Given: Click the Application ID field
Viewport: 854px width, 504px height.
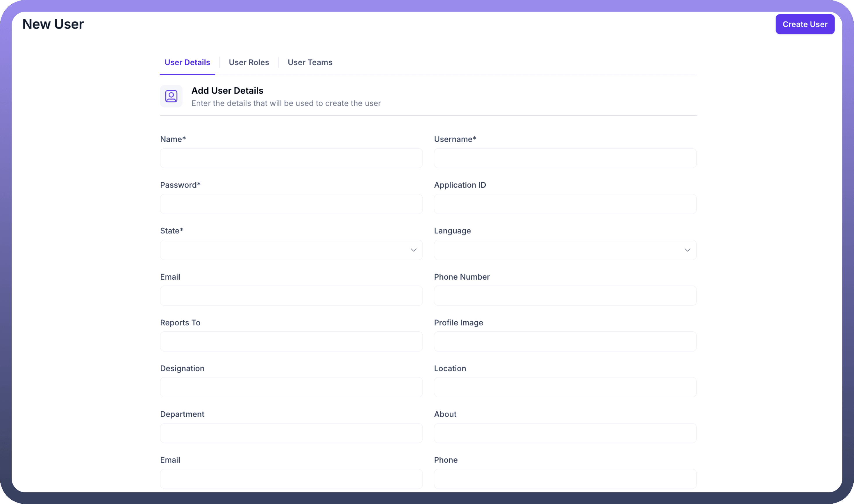Looking at the screenshot, I should click(x=565, y=204).
